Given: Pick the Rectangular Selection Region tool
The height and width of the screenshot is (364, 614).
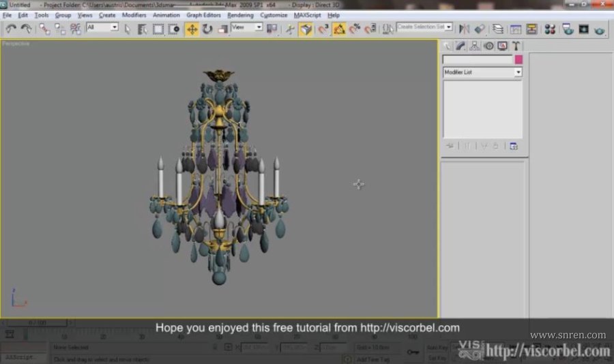Looking at the screenshot, I should (x=158, y=29).
